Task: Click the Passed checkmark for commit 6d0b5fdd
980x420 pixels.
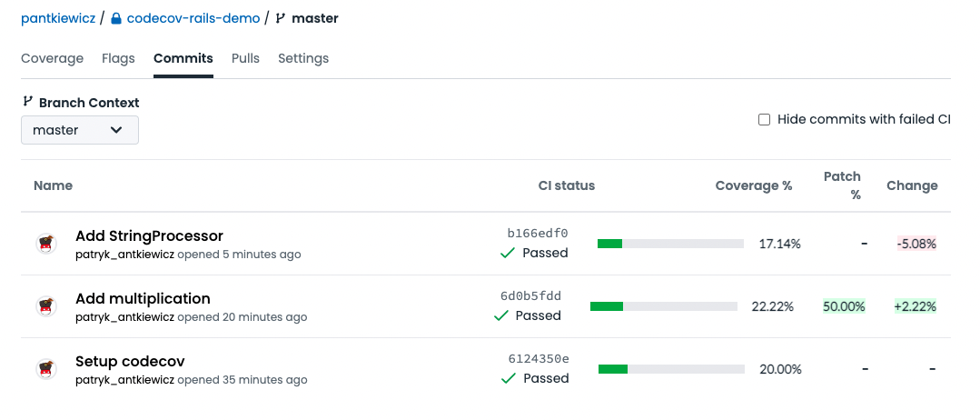Action: (x=500, y=315)
